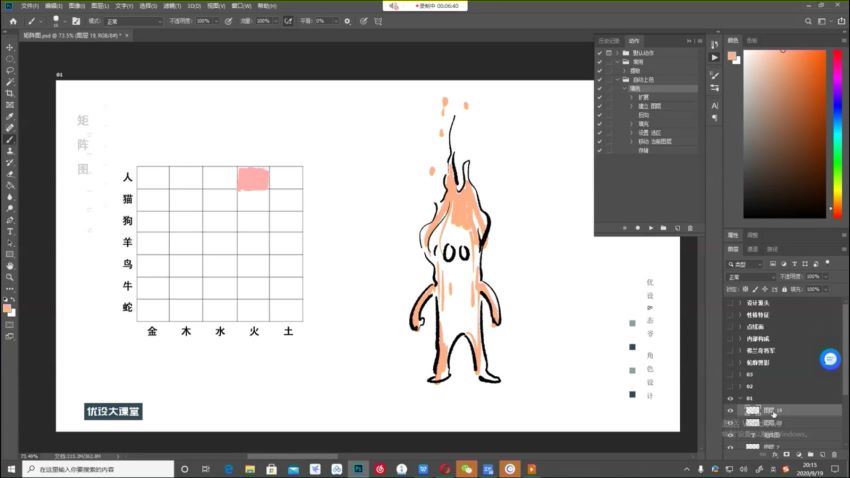The image size is (850, 478).
Task: Select the Horizontal Type tool
Action: click(10, 231)
